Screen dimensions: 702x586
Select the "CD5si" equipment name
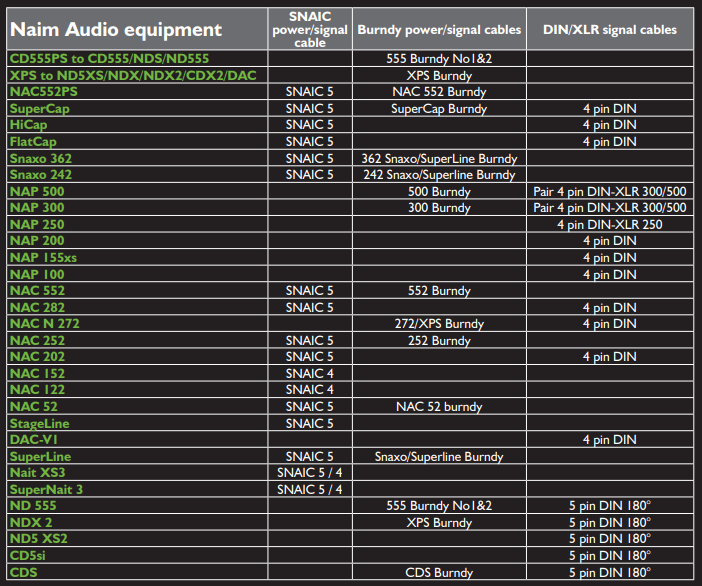[30, 556]
